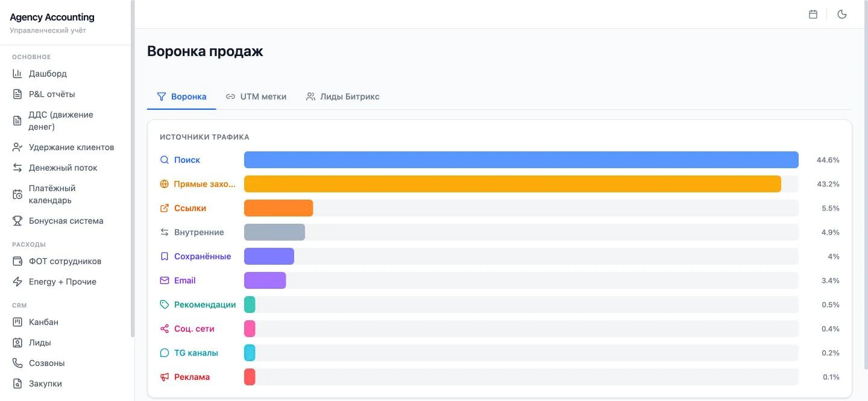The width and height of the screenshot is (868, 401).
Task: Click the Внутренние source label
Action: 199,232
